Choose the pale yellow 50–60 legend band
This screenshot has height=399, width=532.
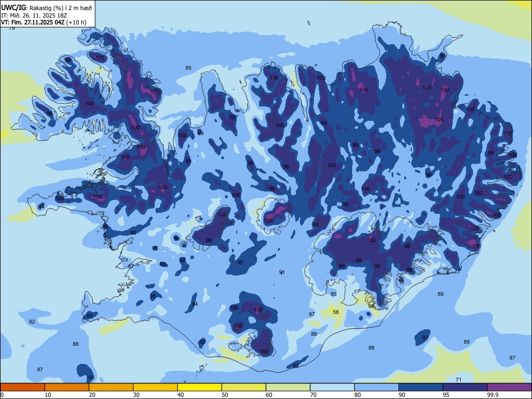244,387
